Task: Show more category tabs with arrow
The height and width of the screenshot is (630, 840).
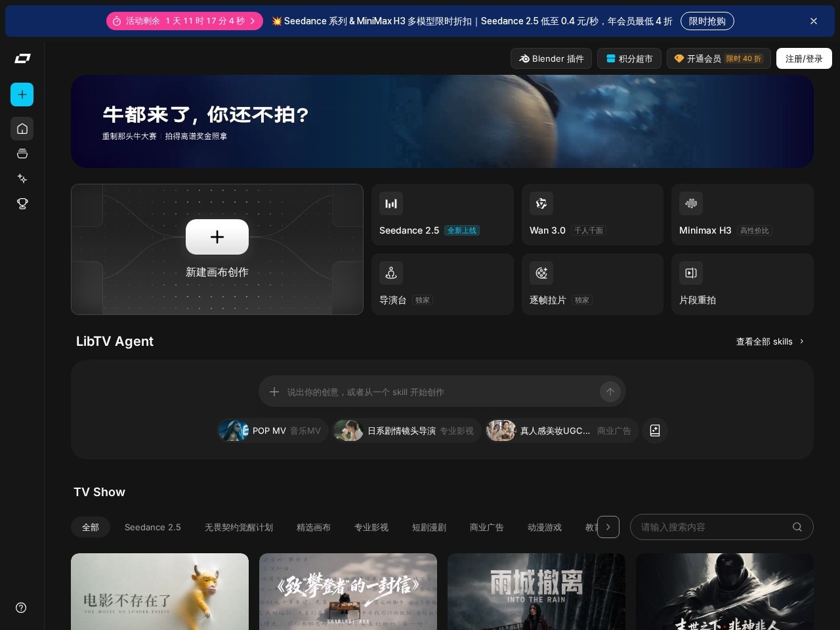Action: pos(608,527)
